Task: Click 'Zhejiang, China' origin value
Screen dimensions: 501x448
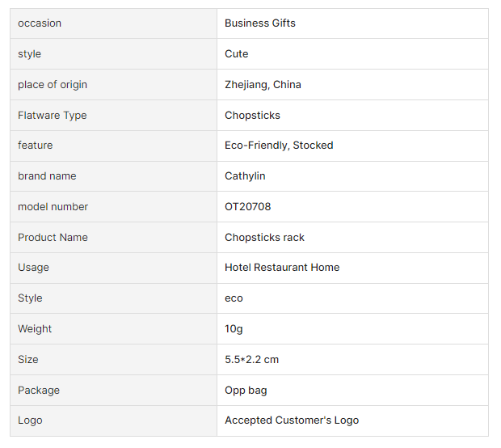Action: coord(263,85)
